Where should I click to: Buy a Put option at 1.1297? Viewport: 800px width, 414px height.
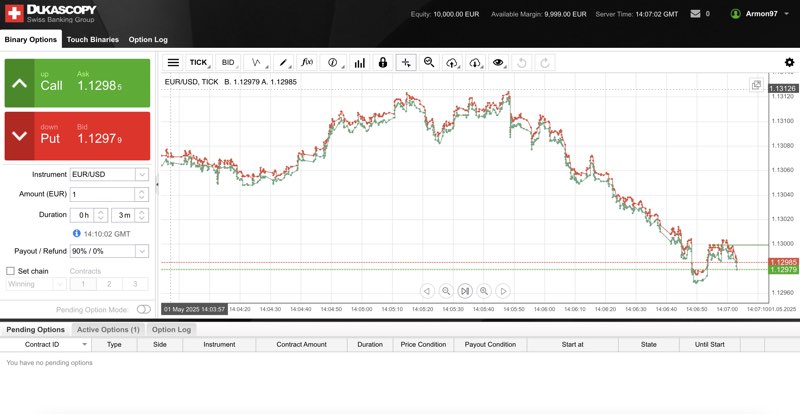(78, 136)
